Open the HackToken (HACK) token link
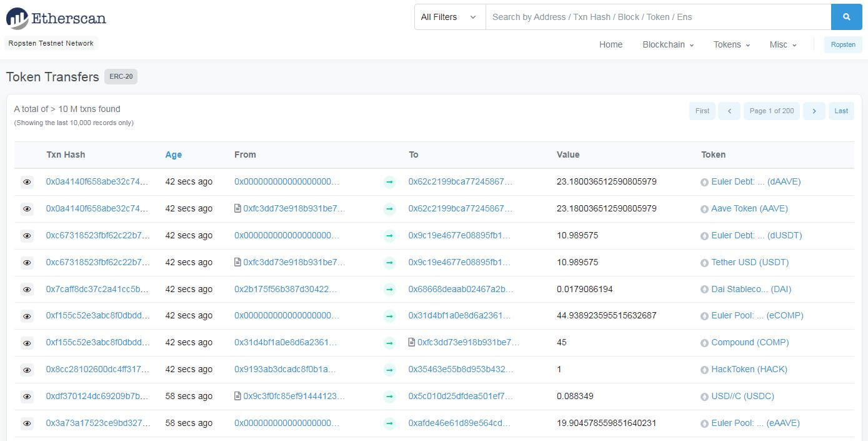 [x=749, y=370]
